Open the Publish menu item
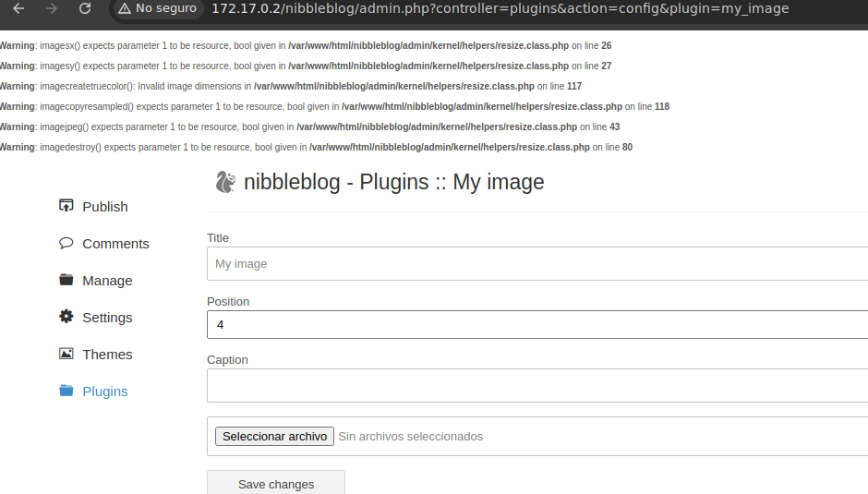 point(105,207)
